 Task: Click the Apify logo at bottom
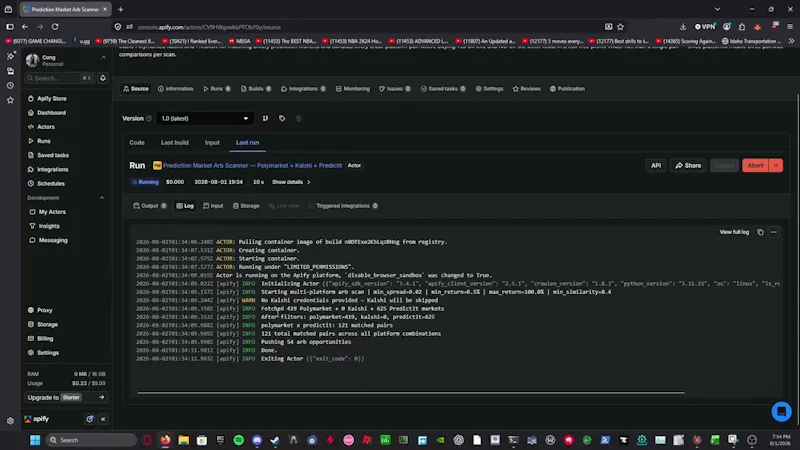(x=37, y=419)
